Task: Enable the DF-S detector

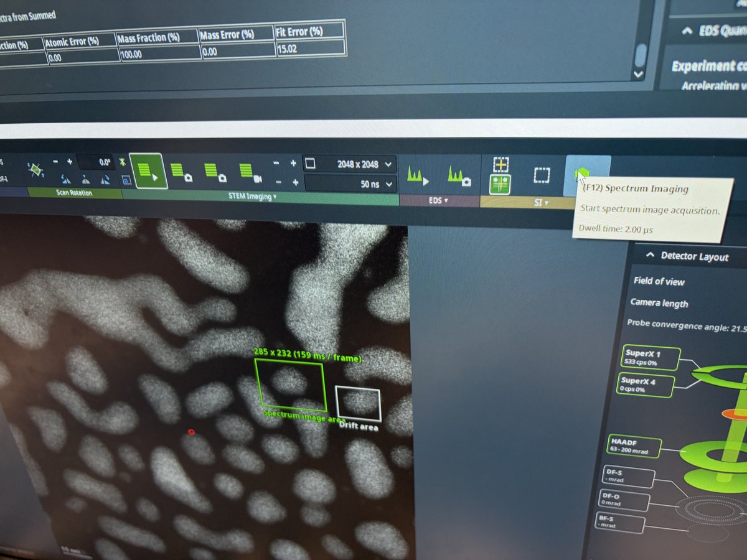Action: coord(629,477)
